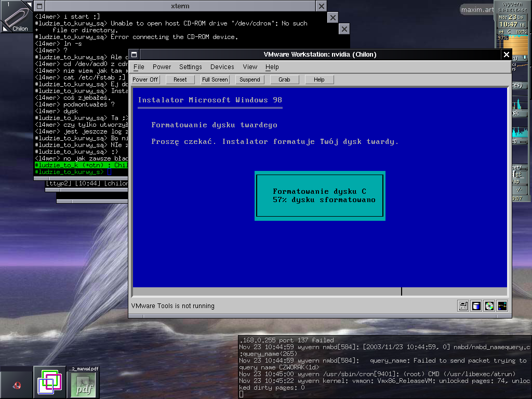Click the Chilon paperclip workspace icon
This screenshot has width=532, height=399.
coord(17,17)
